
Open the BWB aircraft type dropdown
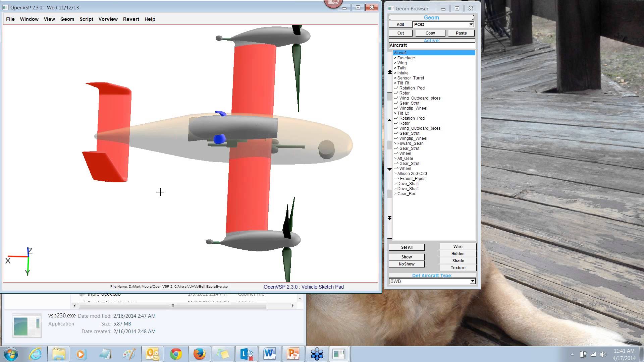point(472,281)
